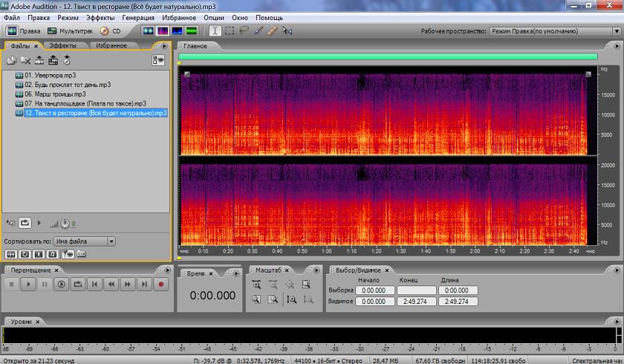Image resolution: width=624 pixels, height=364 pixels.
Task: Switch to the Избранное panel tab
Action: (x=111, y=45)
